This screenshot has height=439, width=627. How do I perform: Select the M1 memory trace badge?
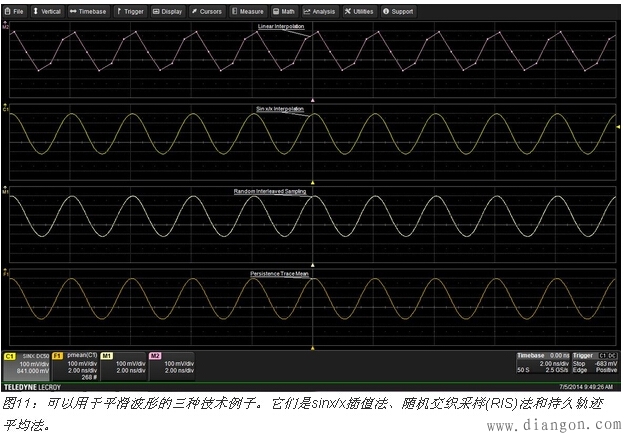click(107, 355)
